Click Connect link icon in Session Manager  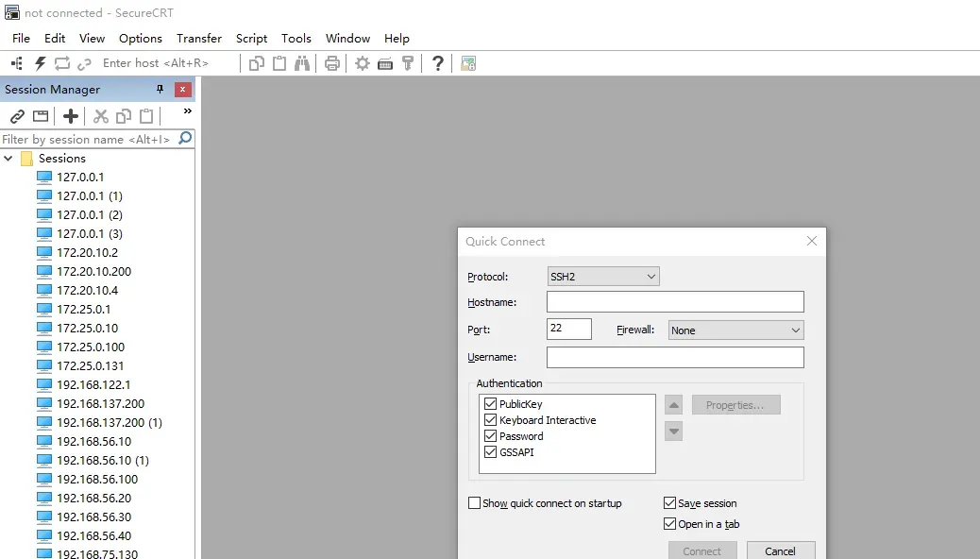pyautogui.click(x=17, y=116)
